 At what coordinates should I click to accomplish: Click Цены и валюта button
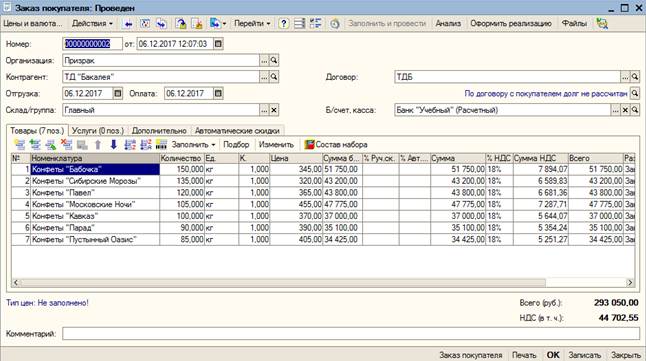click(x=33, y=24)
